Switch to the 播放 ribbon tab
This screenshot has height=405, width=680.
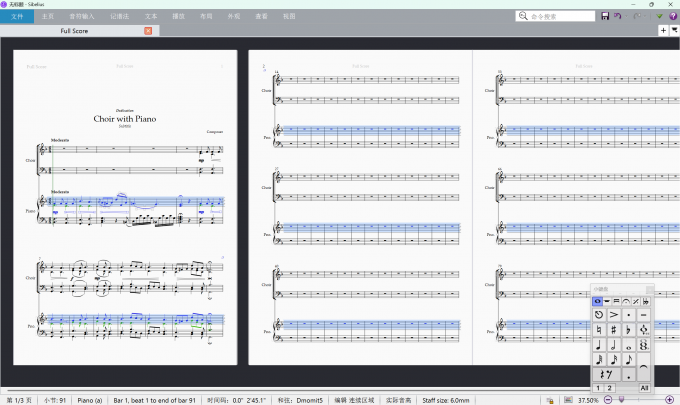coord(178,16)
